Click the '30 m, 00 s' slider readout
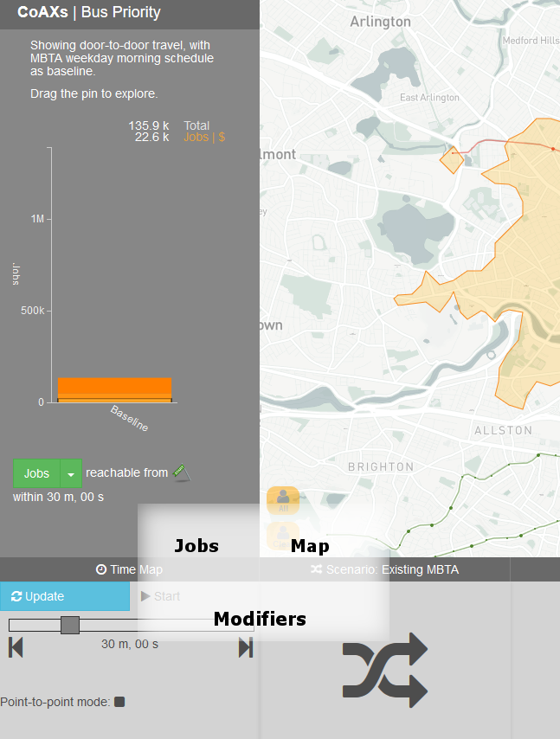The width and height of the screenshot is (560, 739). 130,644
